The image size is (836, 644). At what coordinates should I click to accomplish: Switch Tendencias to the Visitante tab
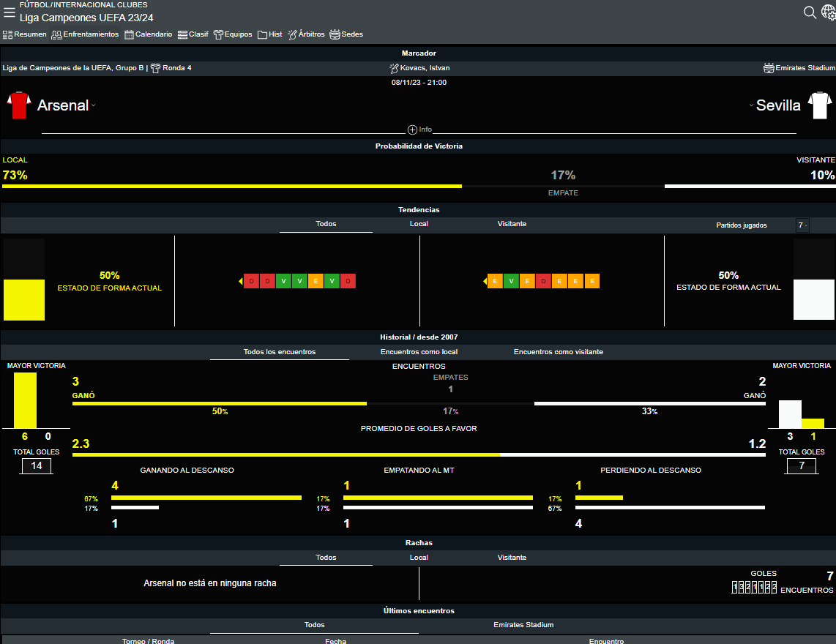[512, 224]
